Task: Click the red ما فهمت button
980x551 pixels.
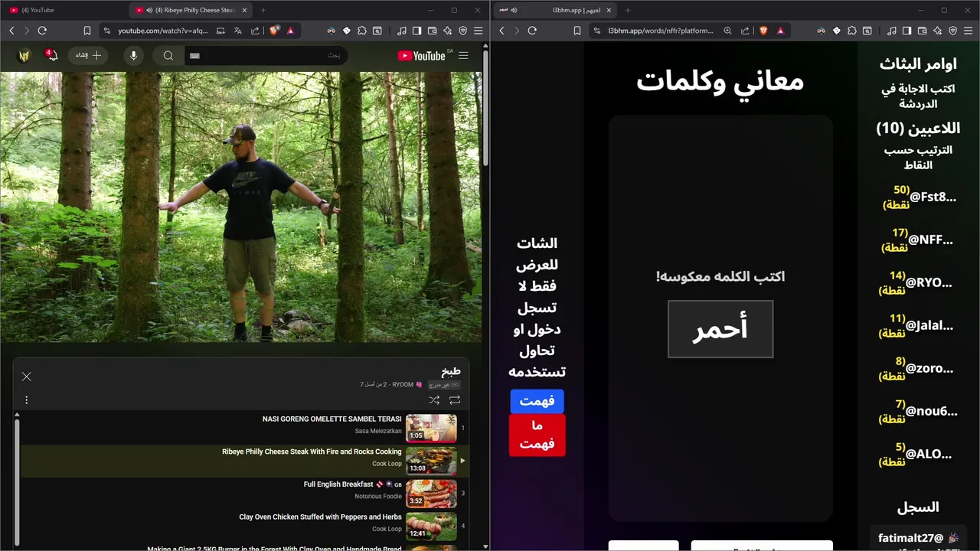Action: 537,435
